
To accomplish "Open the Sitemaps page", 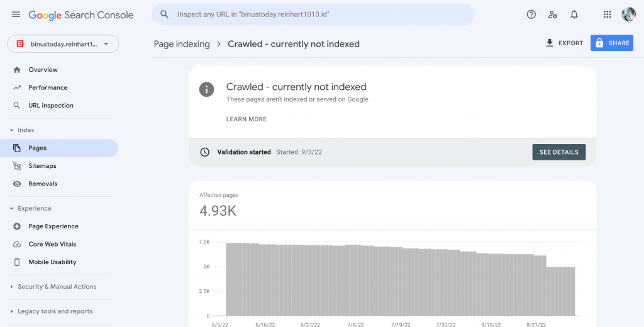I will pyautogui.click(x=42, y=166).
